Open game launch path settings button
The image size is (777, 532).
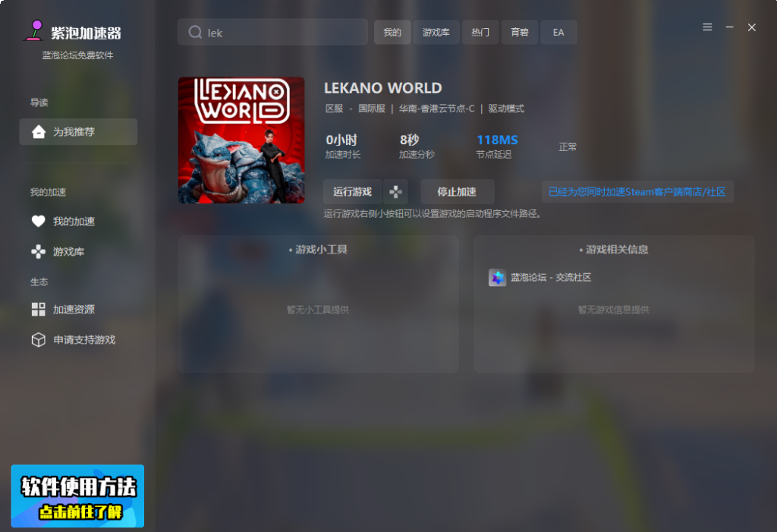pos(395,192)
